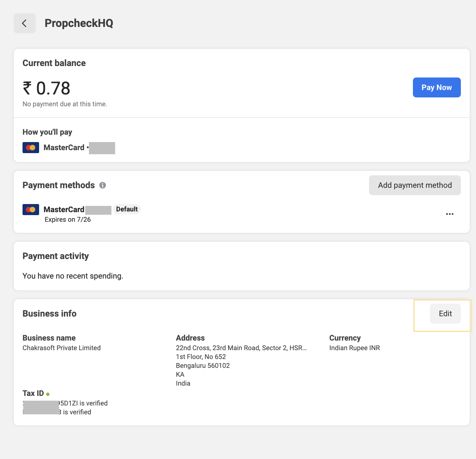Click MasterCard logo in Payment methods
The image size is (476, 459).
click(31, 210)
